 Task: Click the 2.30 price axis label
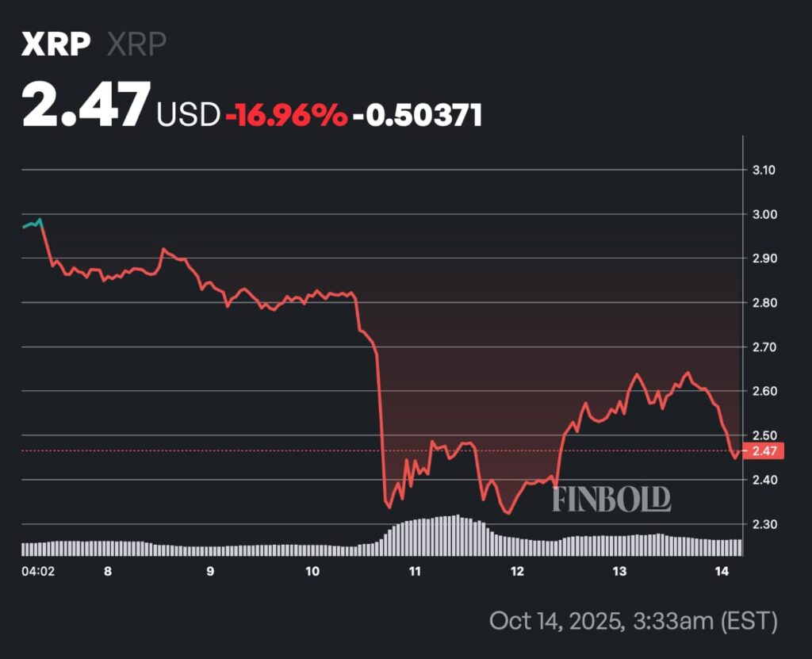[762, 524]
